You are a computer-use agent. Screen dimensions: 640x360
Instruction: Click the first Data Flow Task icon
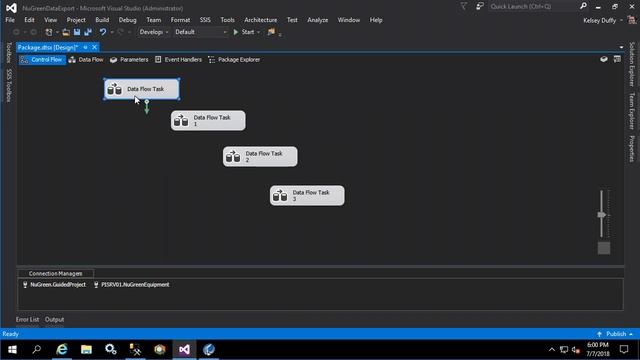pos(114,89)
